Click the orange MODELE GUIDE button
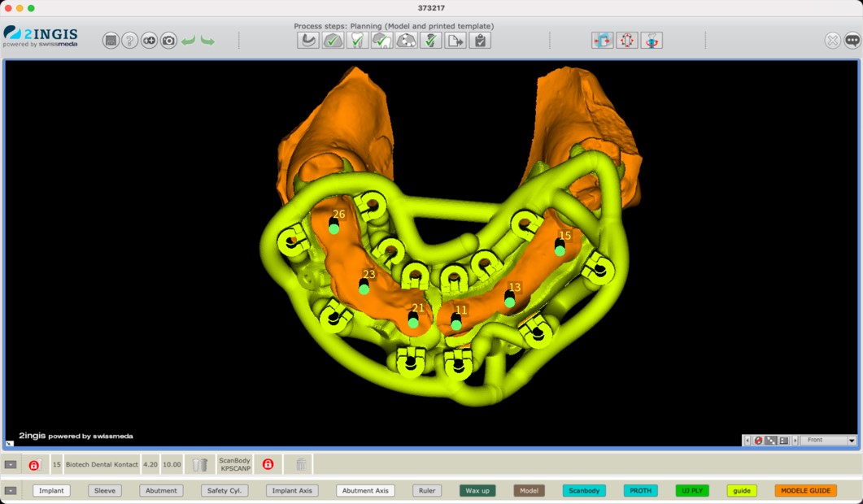Screen dimensions: 863x504 pyautogui.click(x=805, y=491)
